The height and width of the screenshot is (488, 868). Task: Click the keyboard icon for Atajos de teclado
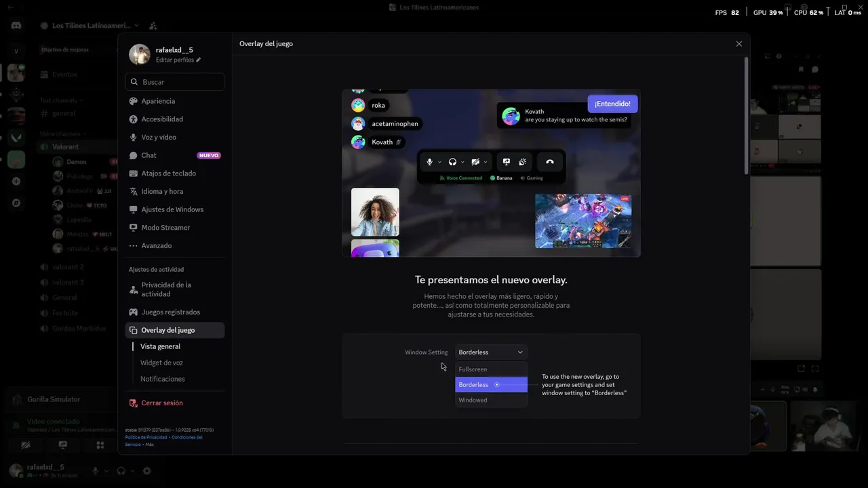[x=134, y=174]
